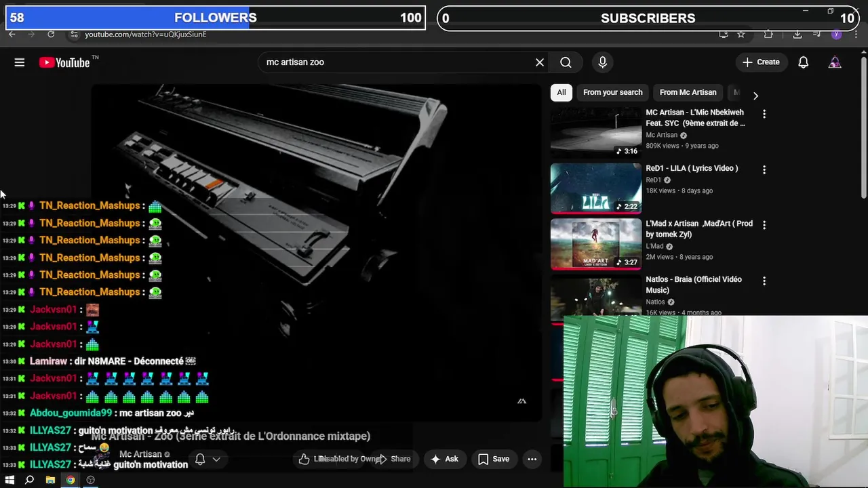
Task: Click the Ask button under the video
Action: pyautogui.click(x=445, y=459)
